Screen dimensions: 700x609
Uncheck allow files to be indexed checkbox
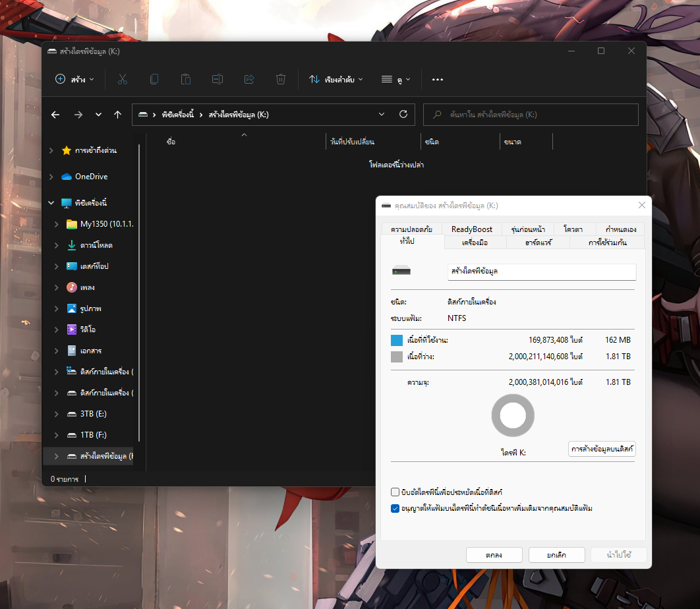[x=395, y=509]
